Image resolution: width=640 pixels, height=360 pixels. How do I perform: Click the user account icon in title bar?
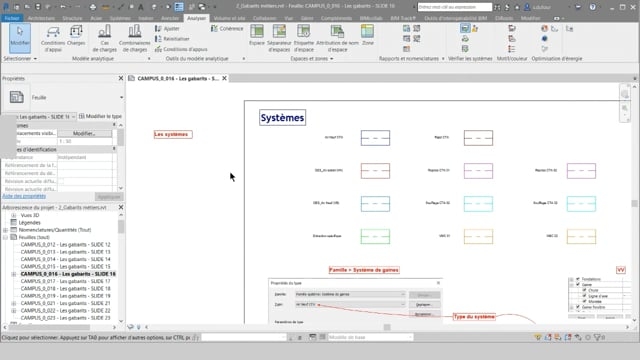click(x=527, y=7)
